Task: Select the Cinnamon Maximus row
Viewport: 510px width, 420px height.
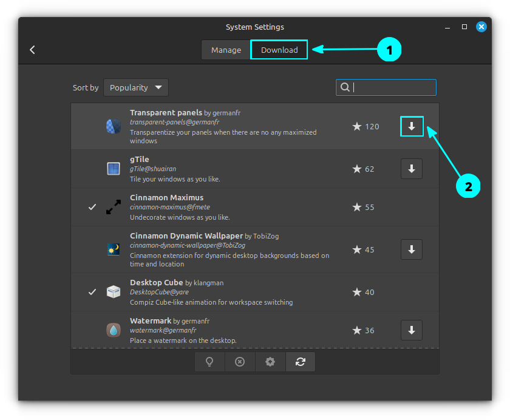Action: [x=243, y=207]
